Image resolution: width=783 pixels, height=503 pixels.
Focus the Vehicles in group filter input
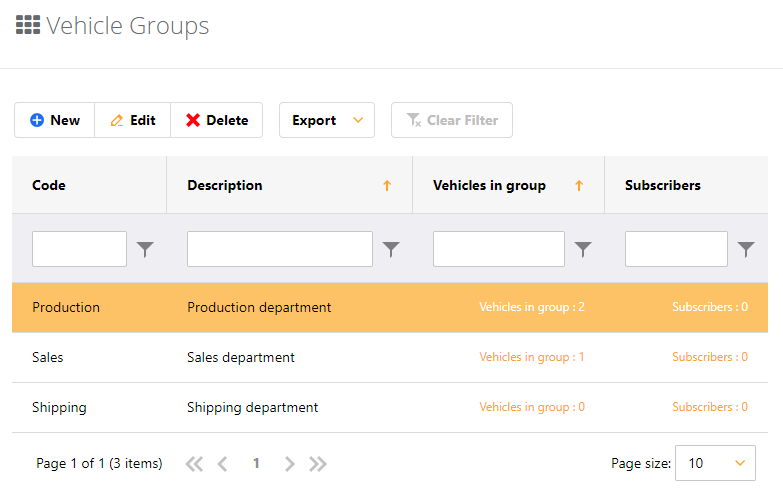click(x=499, y=249)
